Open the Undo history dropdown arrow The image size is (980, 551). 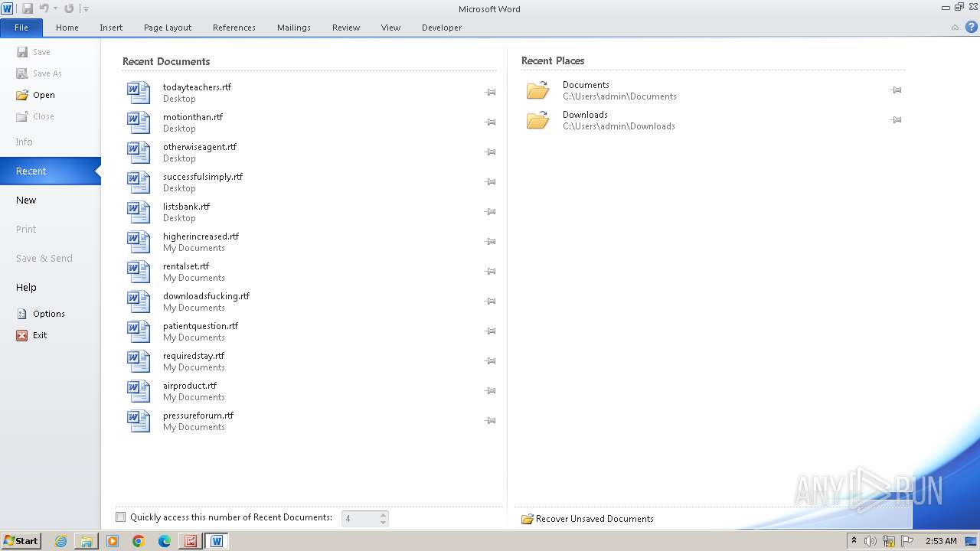click(x=55, y=9)
